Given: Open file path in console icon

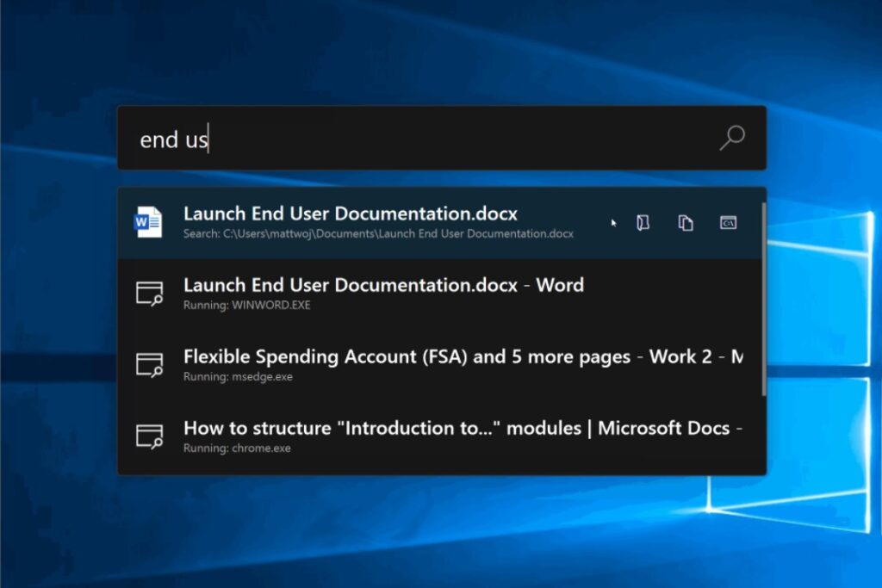Looking at the screenshot, I should coord(729,223).
